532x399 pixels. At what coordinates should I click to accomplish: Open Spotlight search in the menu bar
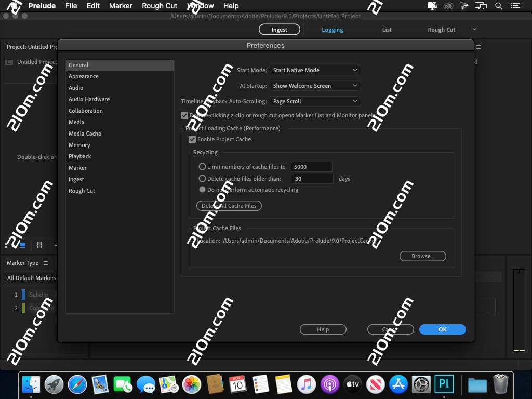[x=498, y=6]
